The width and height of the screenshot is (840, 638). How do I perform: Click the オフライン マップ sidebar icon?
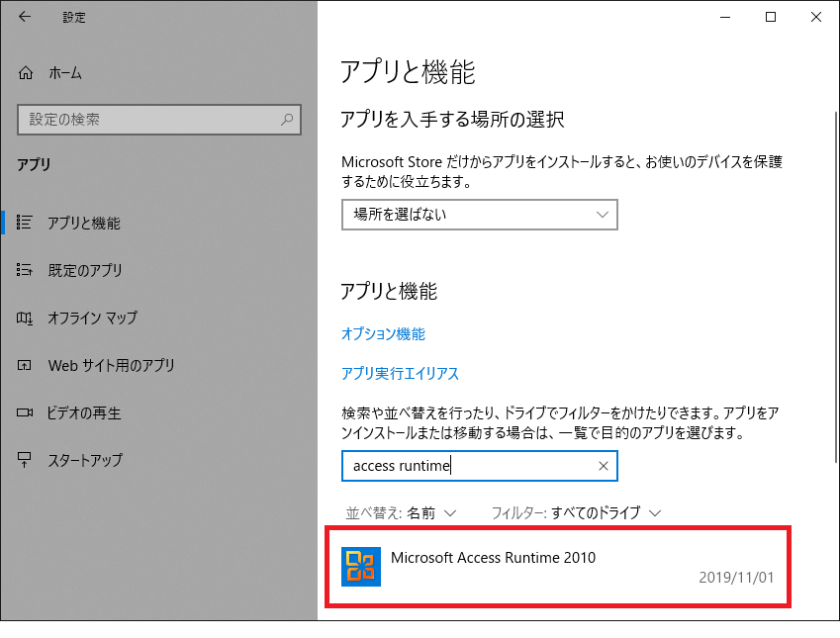tap(26, 318)
